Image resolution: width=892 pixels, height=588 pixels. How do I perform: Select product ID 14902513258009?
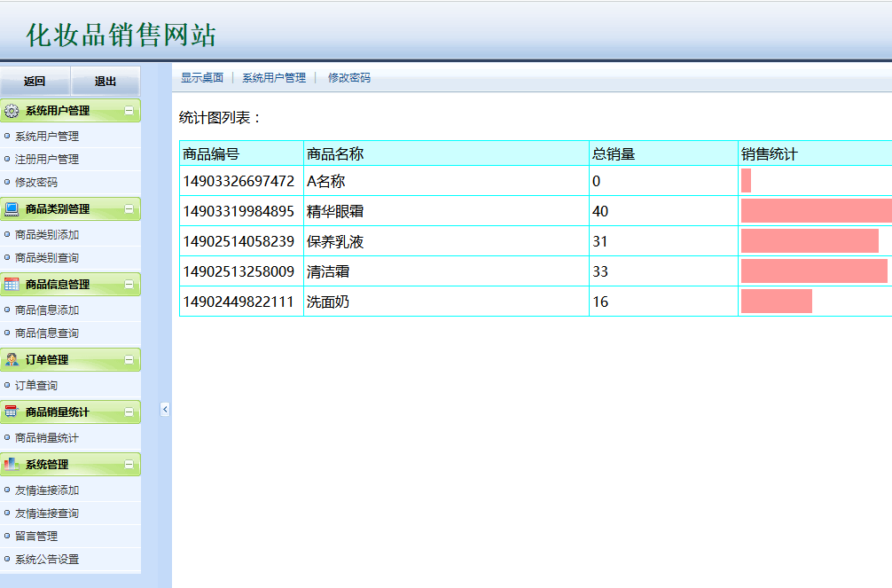click(x=239, y=271)
